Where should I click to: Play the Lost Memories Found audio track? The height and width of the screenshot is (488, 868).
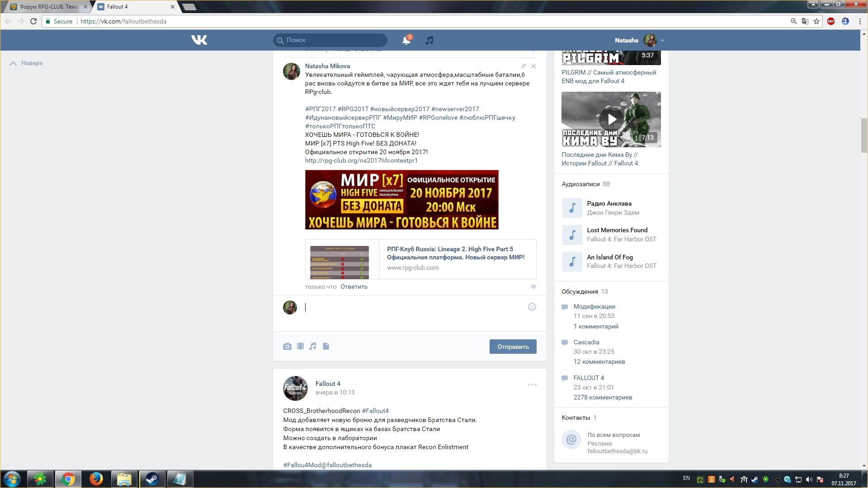[572, 235]
